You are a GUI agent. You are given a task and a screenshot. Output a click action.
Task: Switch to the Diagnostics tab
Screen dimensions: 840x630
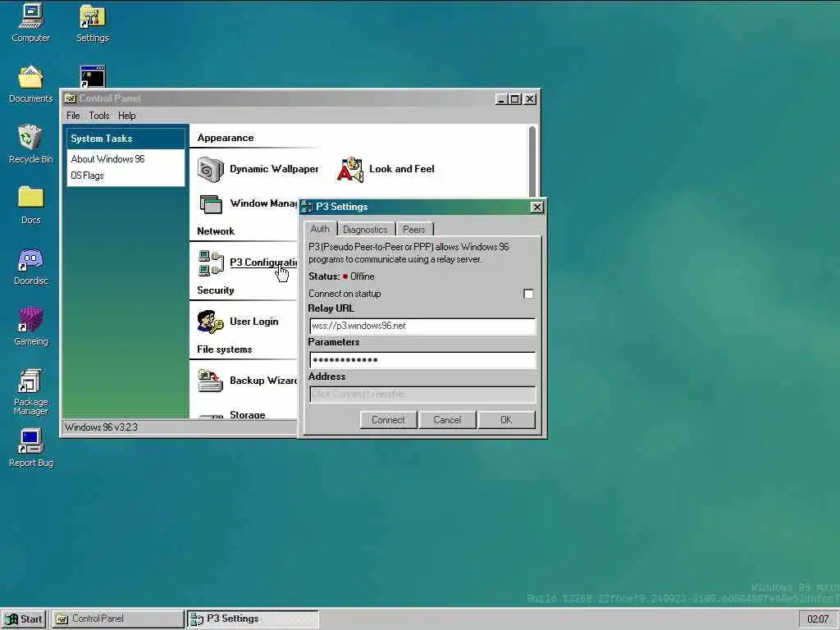(365, 230)
